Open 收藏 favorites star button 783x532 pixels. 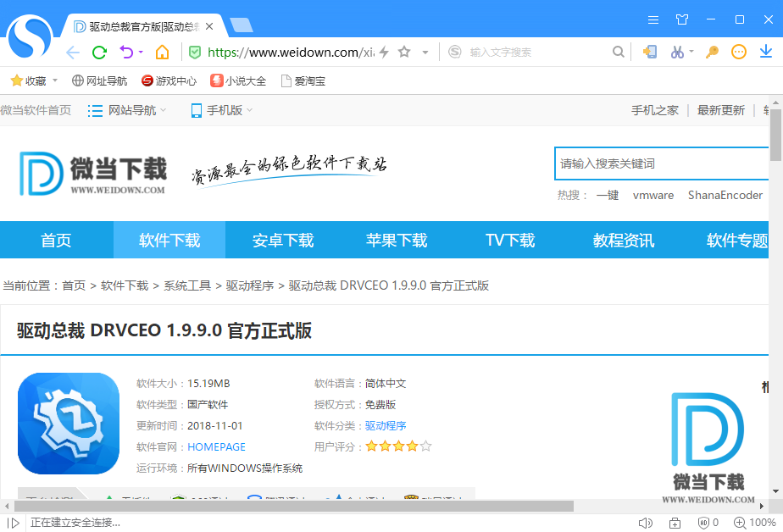[x=29, y=80]
